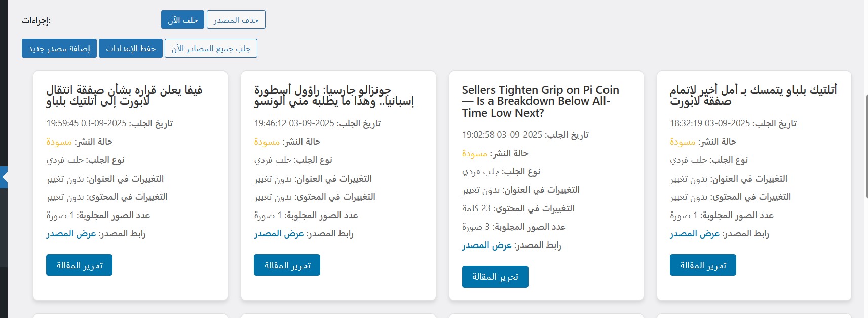Select the Sellers Tighten Grip on Pi Coin title
Screen dimensions: 868x318
[540, 101]
